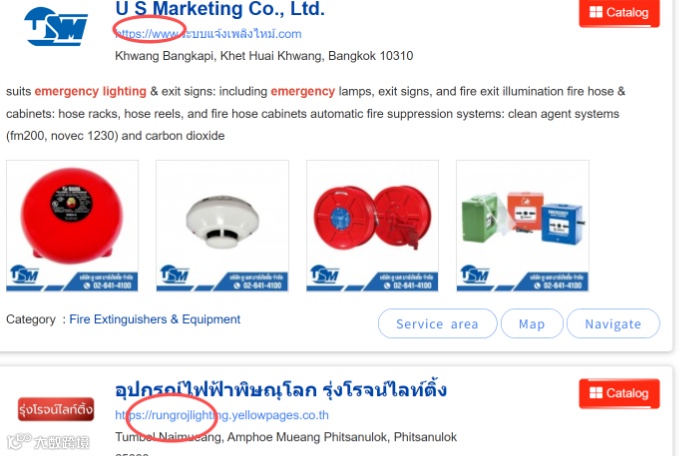This screenshot has height=456, width=680.
Task: Open Catalog button for U S Marketing
Action: point(619,13)
